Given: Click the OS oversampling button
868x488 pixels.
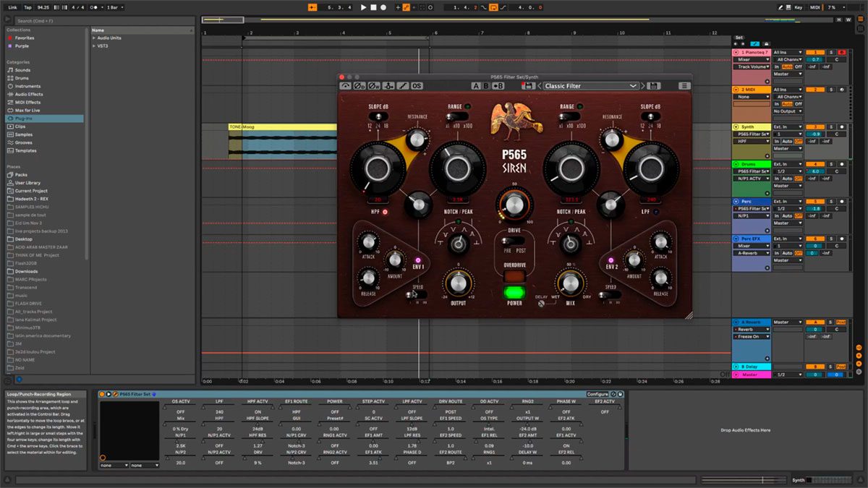Looking at the screenshot, I should [417, 86].
